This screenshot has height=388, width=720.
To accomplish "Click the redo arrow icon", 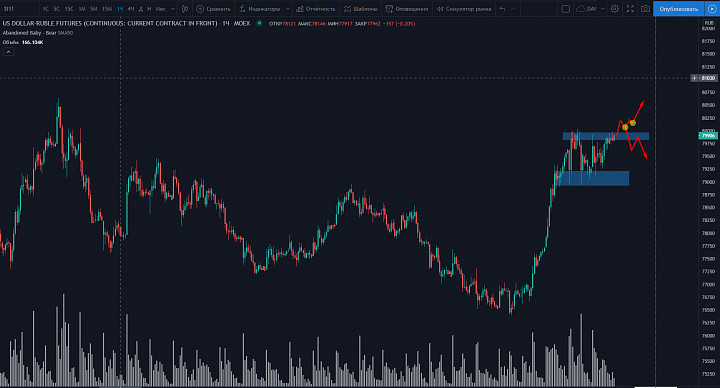I will [514, 9].
